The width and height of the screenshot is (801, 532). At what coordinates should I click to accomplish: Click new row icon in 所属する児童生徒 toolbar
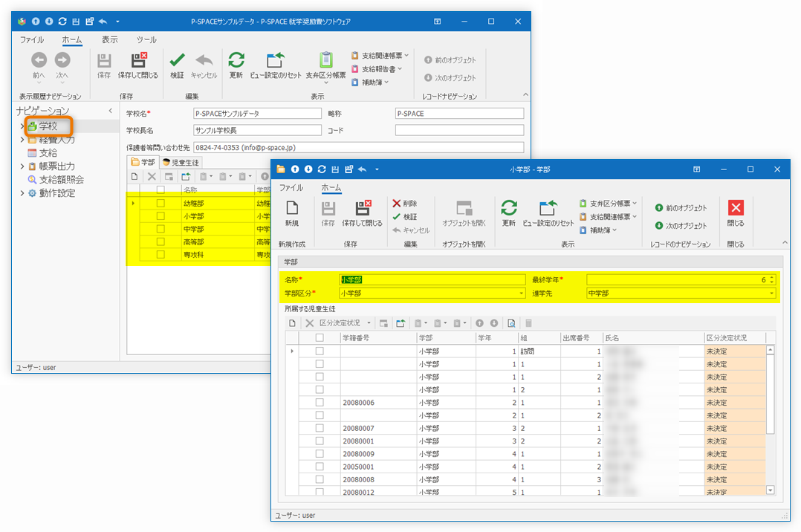pos(292,323)
